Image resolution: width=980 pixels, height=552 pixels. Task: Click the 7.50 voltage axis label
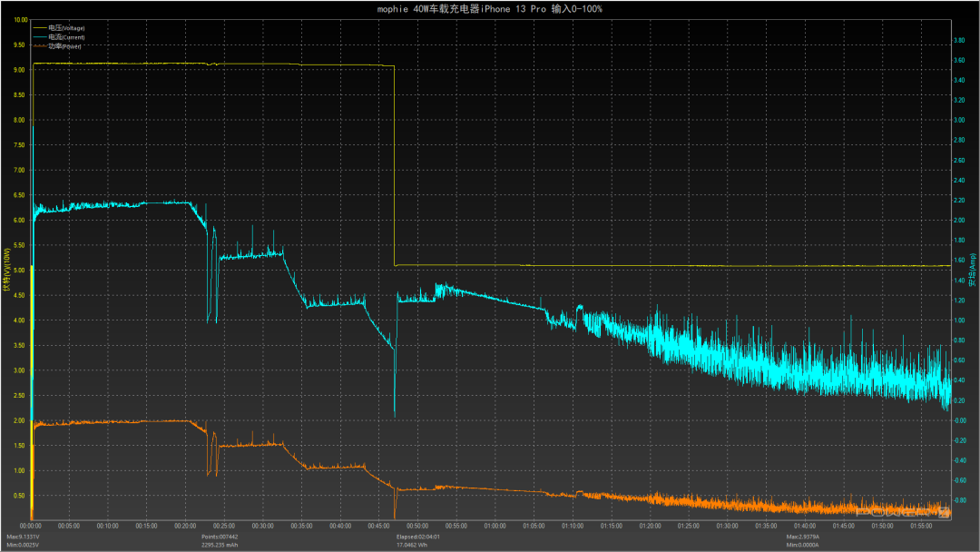pos(19,145)
